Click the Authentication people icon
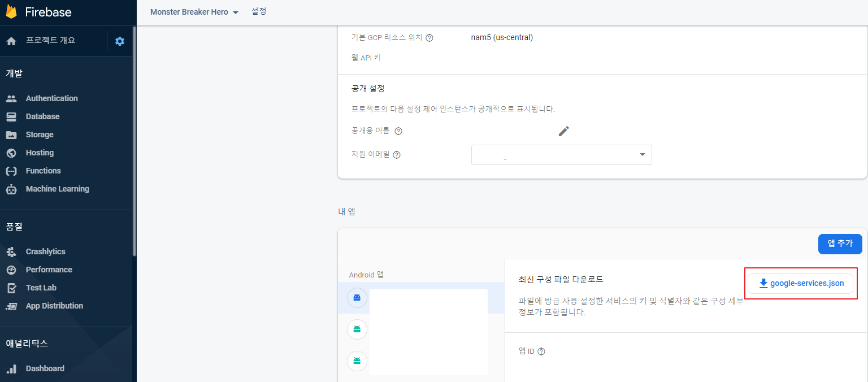 click(11, 98)
